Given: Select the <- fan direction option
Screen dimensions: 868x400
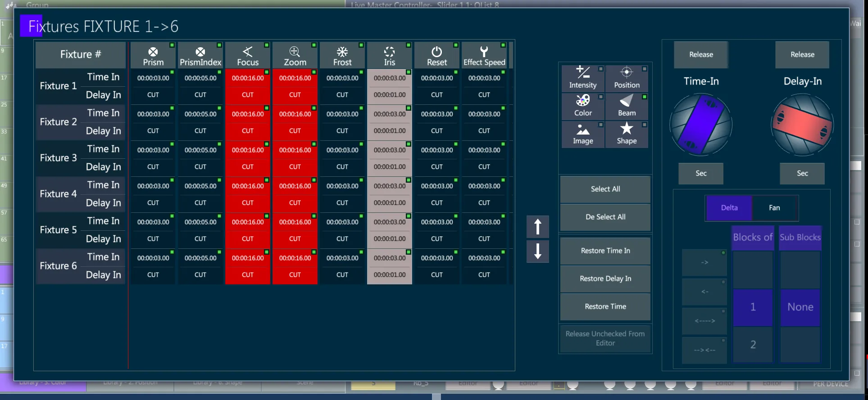Looking at the screenshot, I should tap(704, 292).
